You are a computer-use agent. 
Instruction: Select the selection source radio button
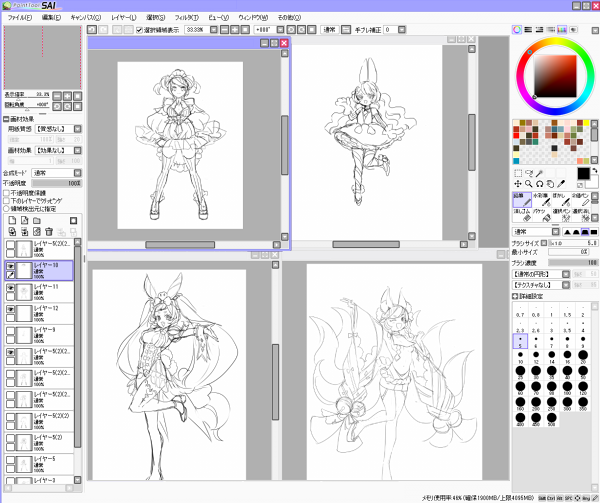pyautogui.click(x=6, y=209)
